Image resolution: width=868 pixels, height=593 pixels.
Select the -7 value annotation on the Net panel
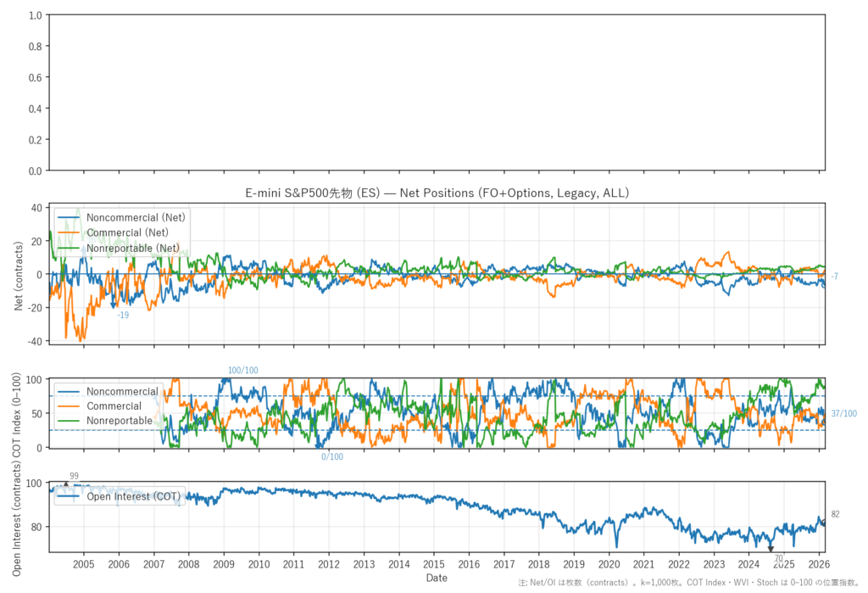point(833,276)
